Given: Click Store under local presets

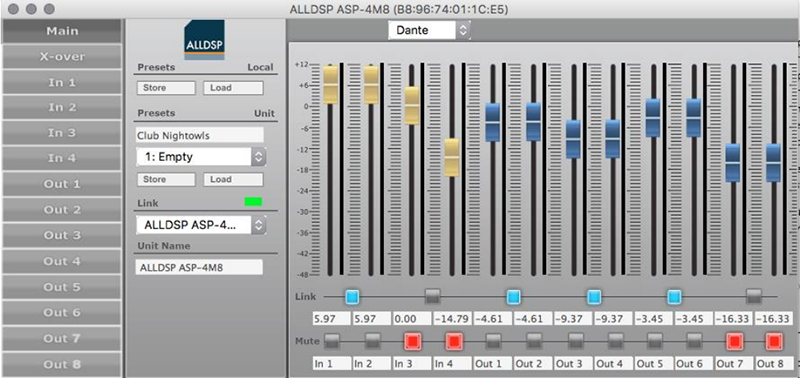Looking at the screenshot, I should (x=166, y=88).
